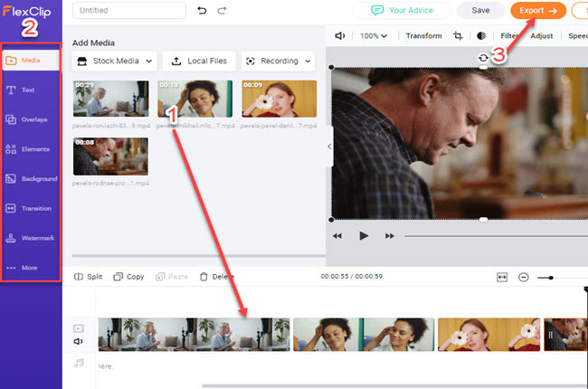The width and height of the screenshot is (588, 389).
Task: Click the crop icon in the toolbar
Action: (x=458, y=36)
